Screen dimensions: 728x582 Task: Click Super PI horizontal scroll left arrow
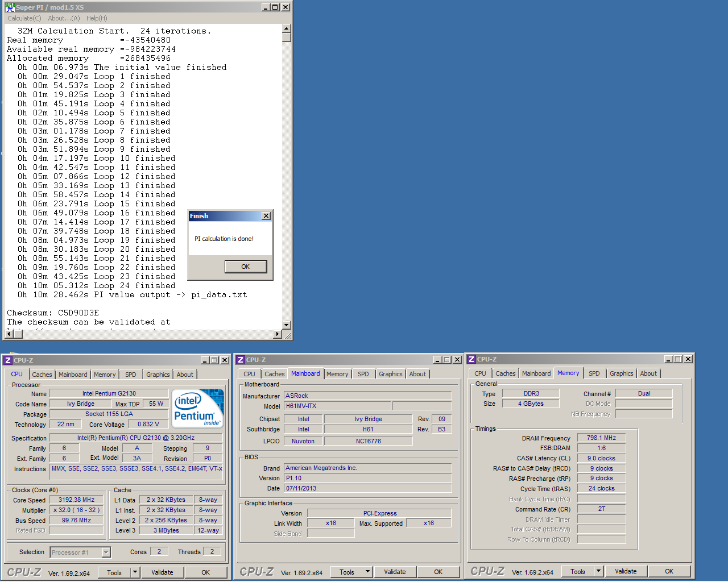[9, 334]
